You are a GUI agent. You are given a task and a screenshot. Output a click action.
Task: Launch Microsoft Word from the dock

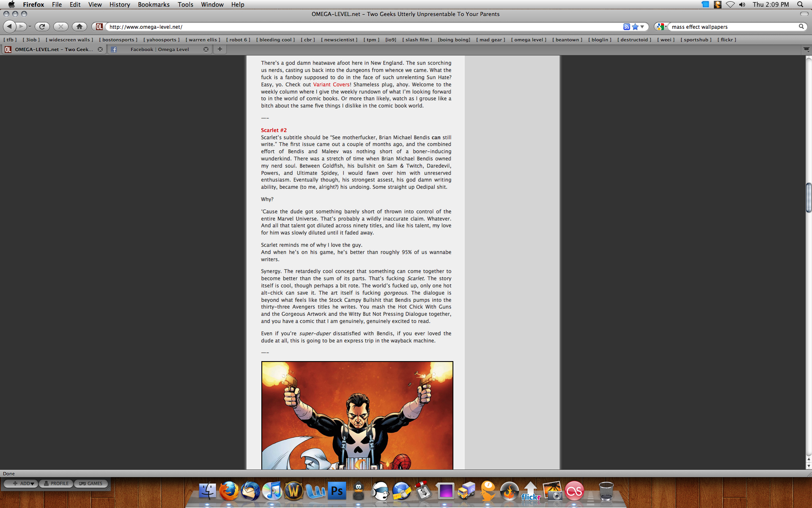315,491
